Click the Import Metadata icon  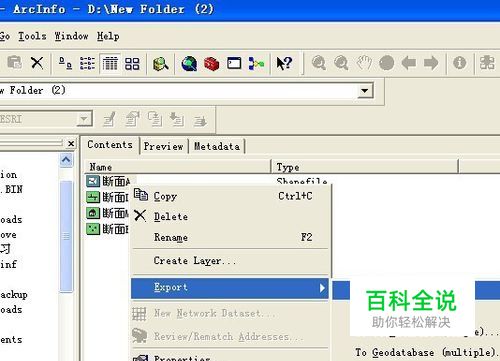tap(177, 119)
